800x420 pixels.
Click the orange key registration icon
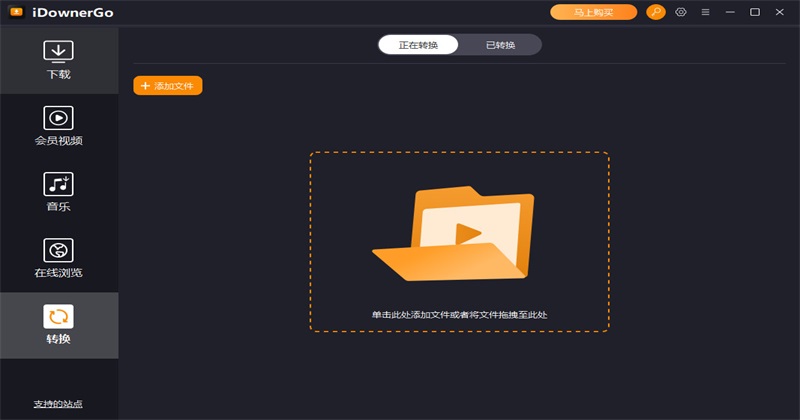tap(656, 12)
